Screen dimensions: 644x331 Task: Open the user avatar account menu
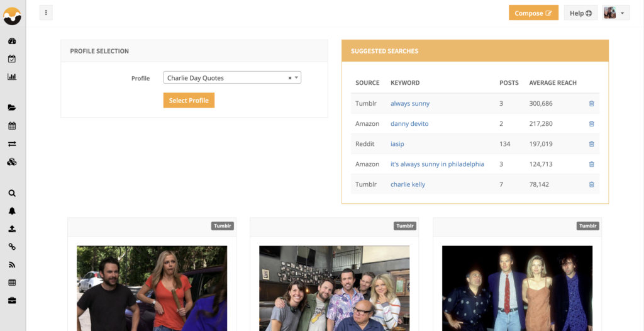pyautogui.click(x=616, y=13)
